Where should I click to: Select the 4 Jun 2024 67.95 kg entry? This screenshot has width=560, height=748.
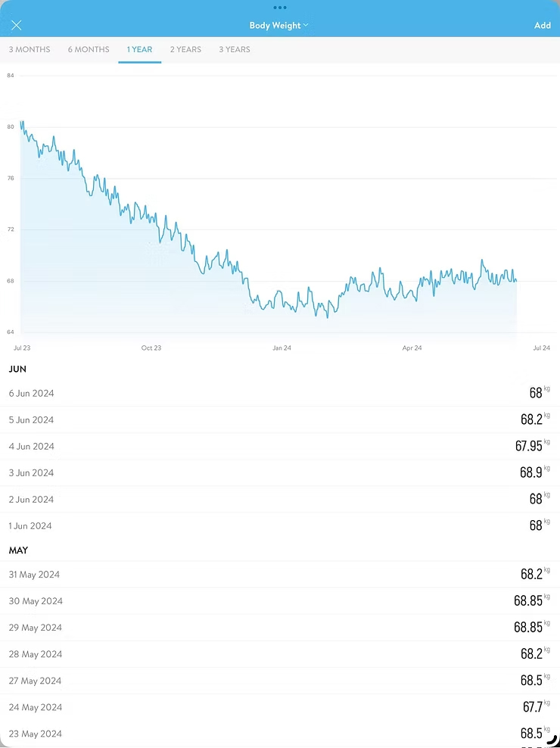tap(280, 447)
